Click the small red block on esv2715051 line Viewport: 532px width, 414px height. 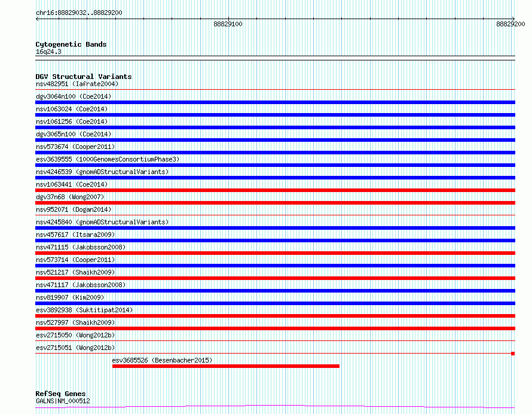point(513,354)
